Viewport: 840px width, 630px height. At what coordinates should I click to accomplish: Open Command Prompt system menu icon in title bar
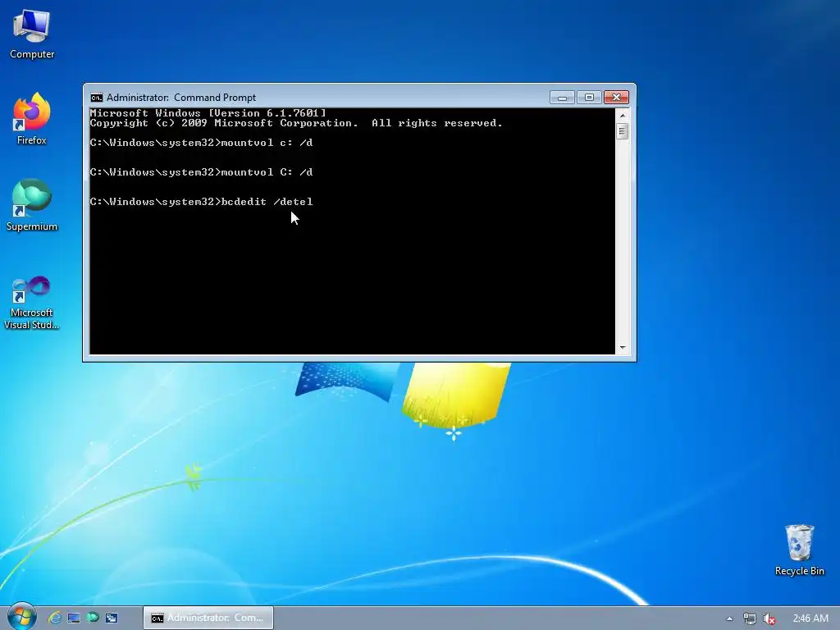pyautogui.click(x=97, y=98)
